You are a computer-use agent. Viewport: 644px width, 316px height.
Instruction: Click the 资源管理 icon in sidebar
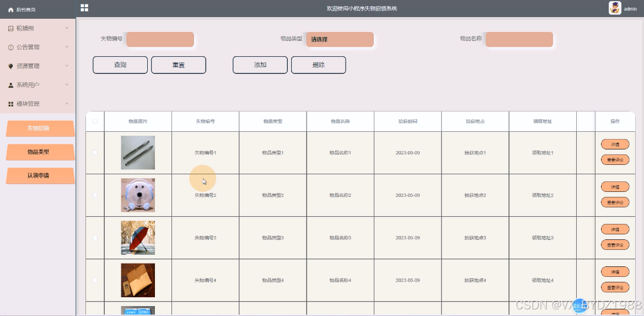11,66
